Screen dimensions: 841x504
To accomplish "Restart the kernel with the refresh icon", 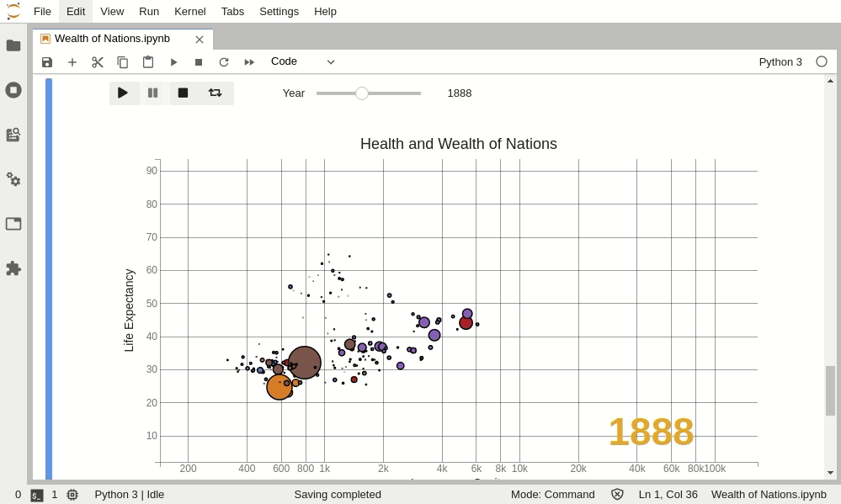I will (224, 61).
